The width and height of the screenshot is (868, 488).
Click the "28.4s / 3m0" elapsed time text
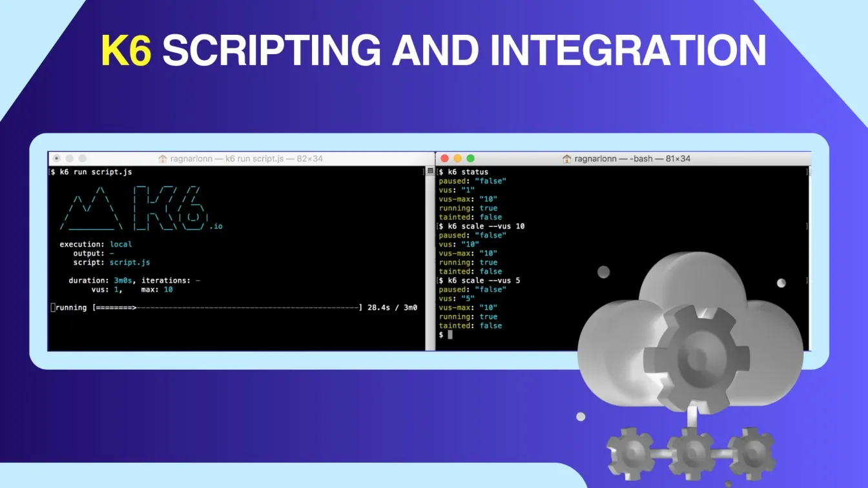click(x=392, y=308)
